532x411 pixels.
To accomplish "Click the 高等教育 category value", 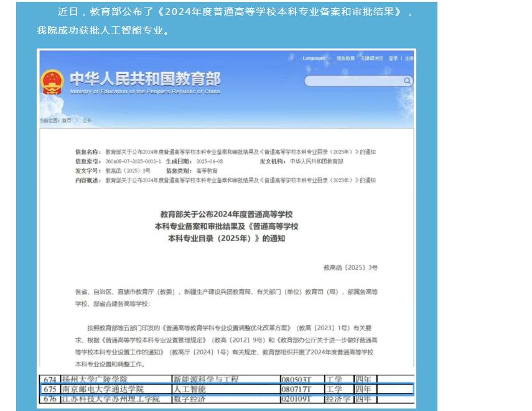I will tap(207, 170).
